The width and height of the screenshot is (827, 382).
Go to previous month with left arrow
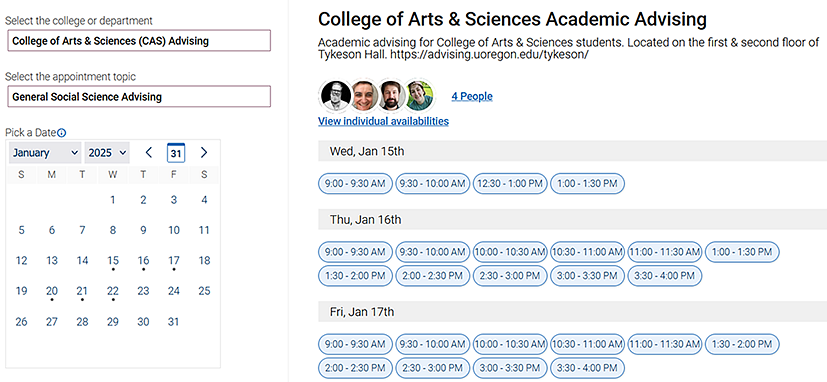point(149,153)
